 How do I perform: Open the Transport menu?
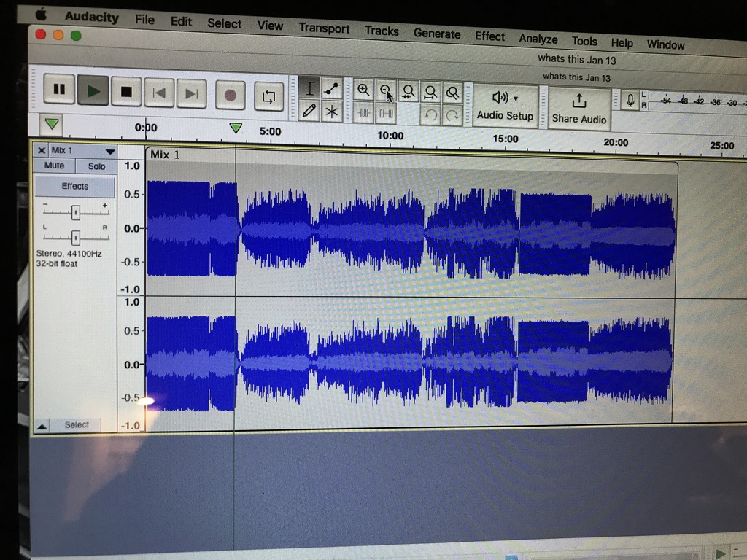tap(324, 28)
